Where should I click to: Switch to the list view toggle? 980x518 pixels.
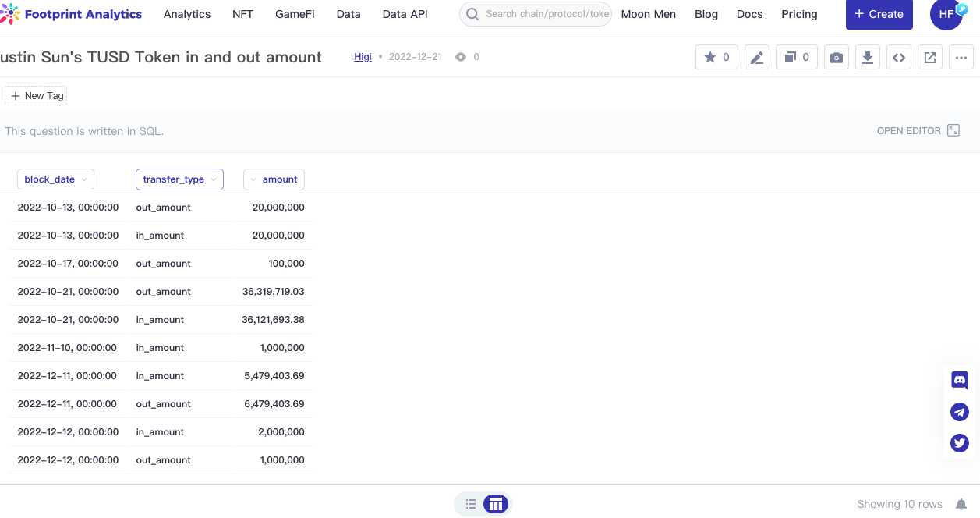pos(470,504)
